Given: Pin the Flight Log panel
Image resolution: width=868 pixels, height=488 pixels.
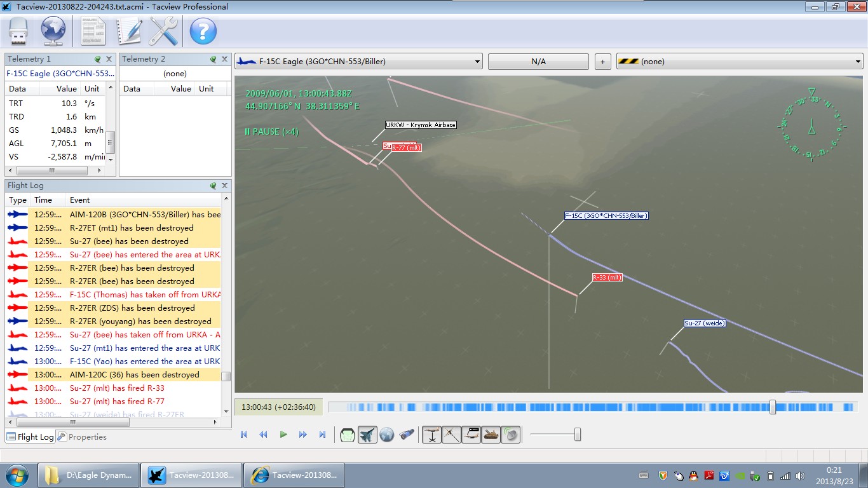Looking at the screenshot, I should (214, 186).
